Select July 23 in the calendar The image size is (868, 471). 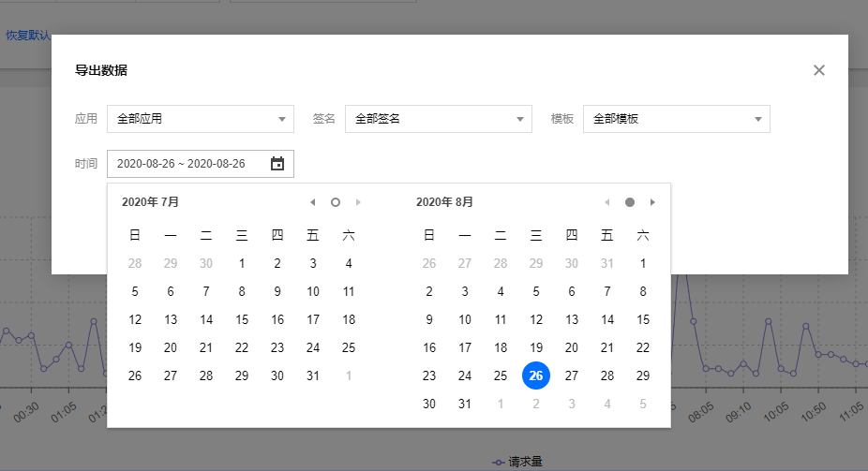coord(277,347)
